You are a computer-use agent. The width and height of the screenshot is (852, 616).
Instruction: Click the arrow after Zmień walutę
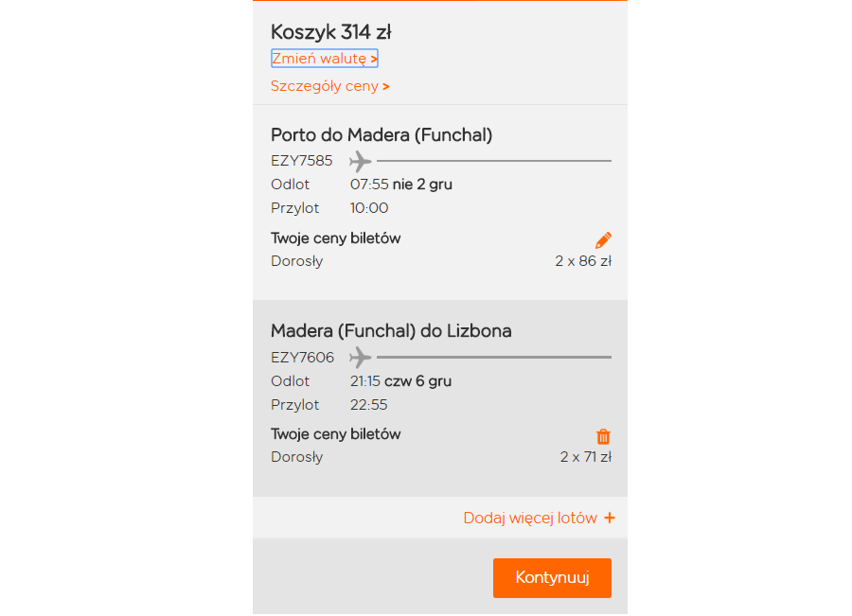(x=374, y=59)
